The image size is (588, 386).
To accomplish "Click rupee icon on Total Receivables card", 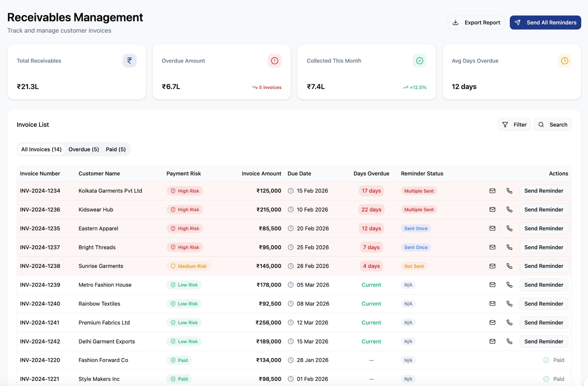I will (129, 61).
